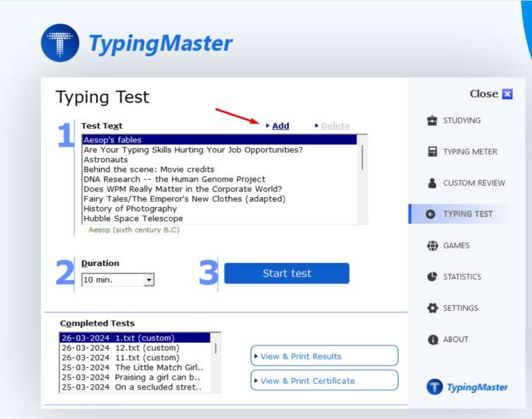Image resolution: width=532 pixels, height=419 pixels.
Task: Click the Typing Test circular icon
Action: click(430, 214)
